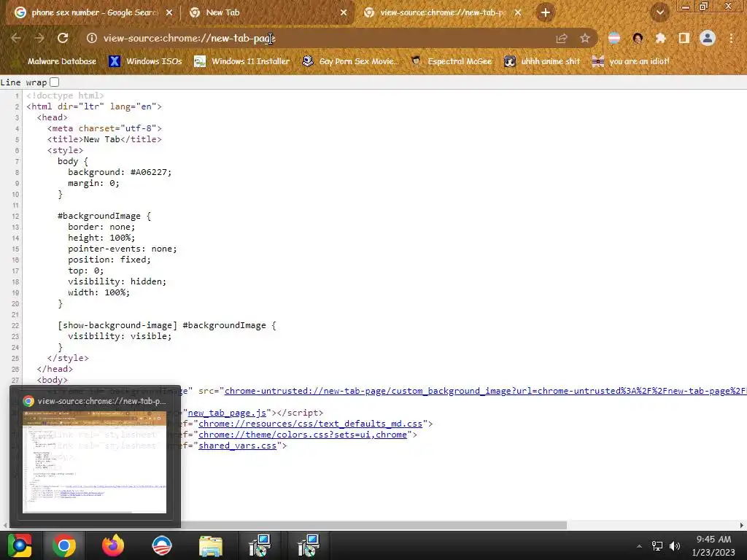Share this page icon in address bar
The height and width of the screenshot is (560, 747).
click(x=562, y=38)
